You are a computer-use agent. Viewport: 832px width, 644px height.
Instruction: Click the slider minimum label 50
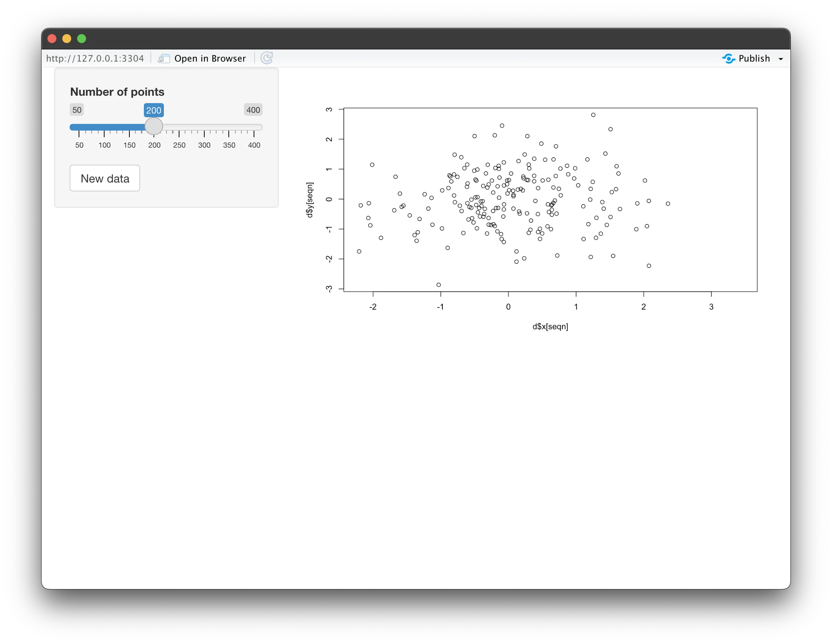(x=77, y=110)
